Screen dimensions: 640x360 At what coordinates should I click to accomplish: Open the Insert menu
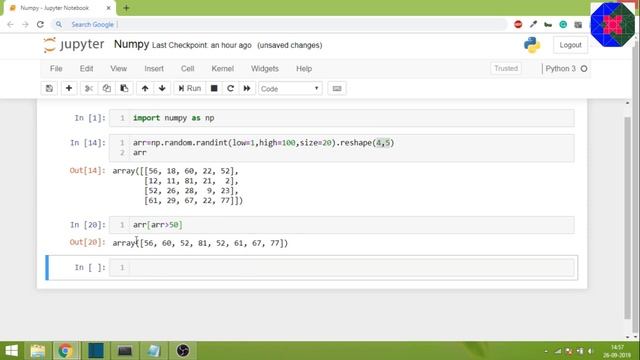tap(154, 69)
